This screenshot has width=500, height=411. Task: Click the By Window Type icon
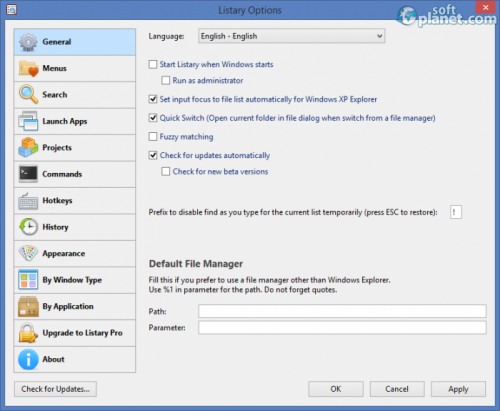click(x=28, y=280)
